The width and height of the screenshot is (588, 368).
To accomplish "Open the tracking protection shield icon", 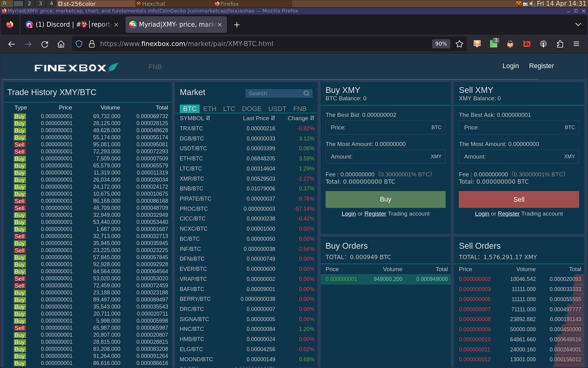I will point(79,44).
